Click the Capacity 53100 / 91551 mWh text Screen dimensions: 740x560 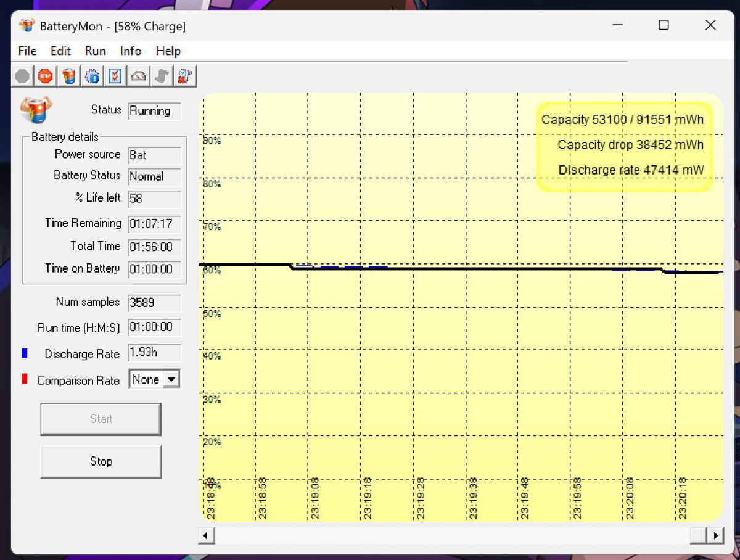coord(623,120)
